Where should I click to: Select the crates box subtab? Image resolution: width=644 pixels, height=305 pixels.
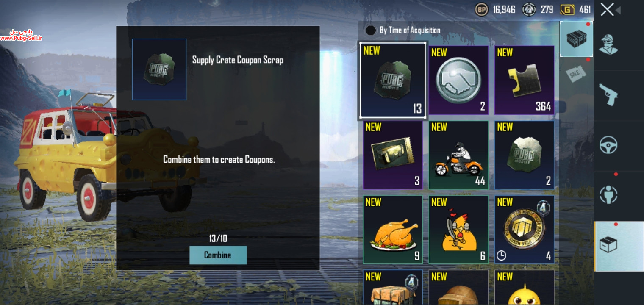tap(576, 39)
